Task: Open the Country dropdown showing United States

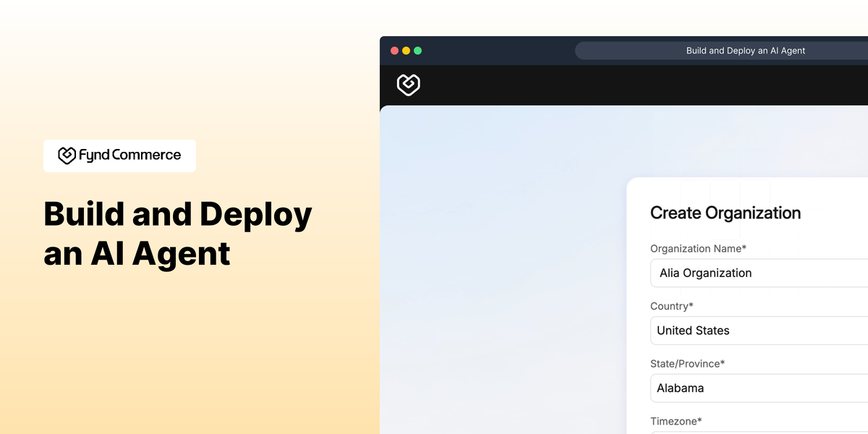Action: [759, 331]
